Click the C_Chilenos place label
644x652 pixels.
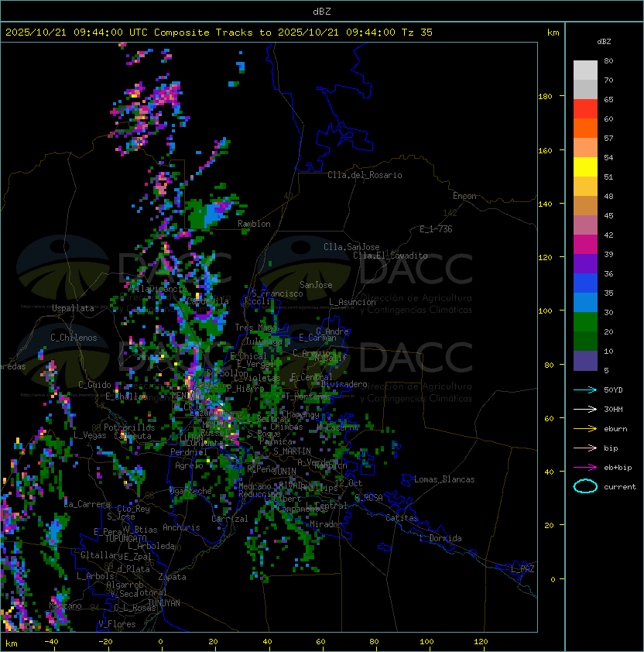pos(74,338)
